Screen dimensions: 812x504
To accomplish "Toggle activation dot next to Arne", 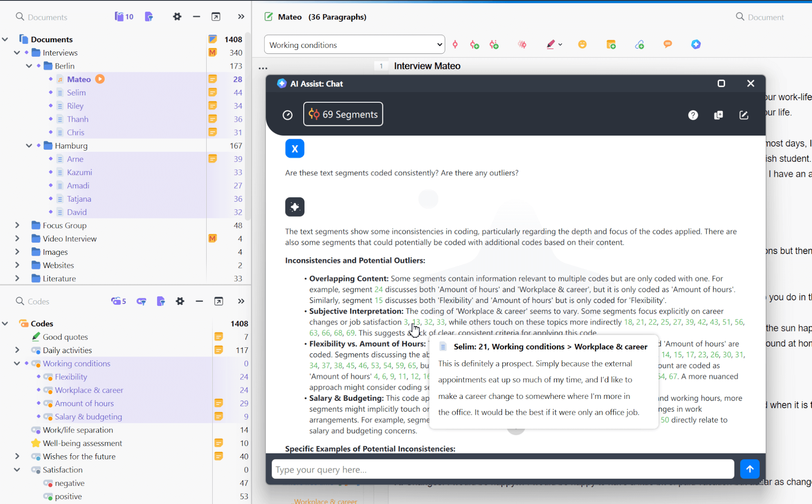I will click(x=50, y=159).
